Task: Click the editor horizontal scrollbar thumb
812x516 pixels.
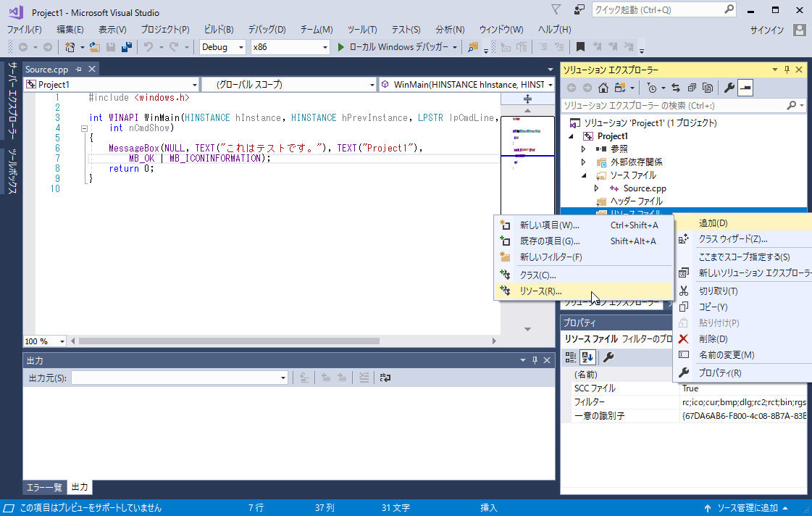Action: (x=229, y=341)
